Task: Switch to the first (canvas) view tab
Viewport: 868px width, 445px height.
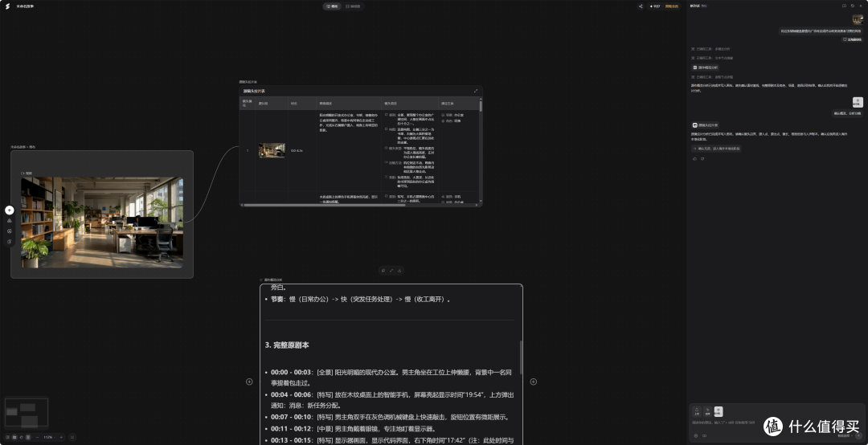Action: [x=332, y=6]
